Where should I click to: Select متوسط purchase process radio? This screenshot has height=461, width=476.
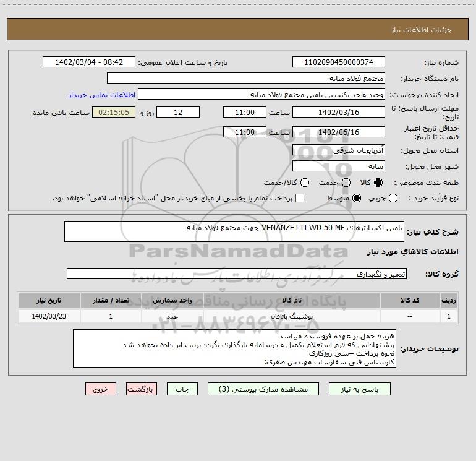pyautogui.click(x=357, y=198)
